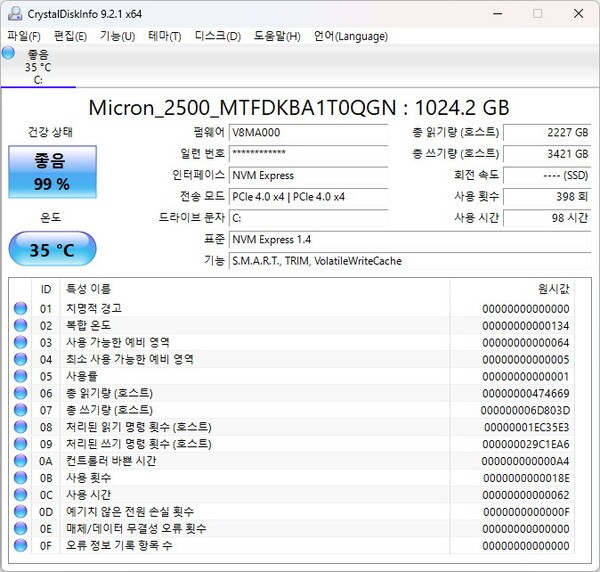This screenshot has height=572, width=600.
Task: Click raw value 000000000000F
Action: (526, 512)
